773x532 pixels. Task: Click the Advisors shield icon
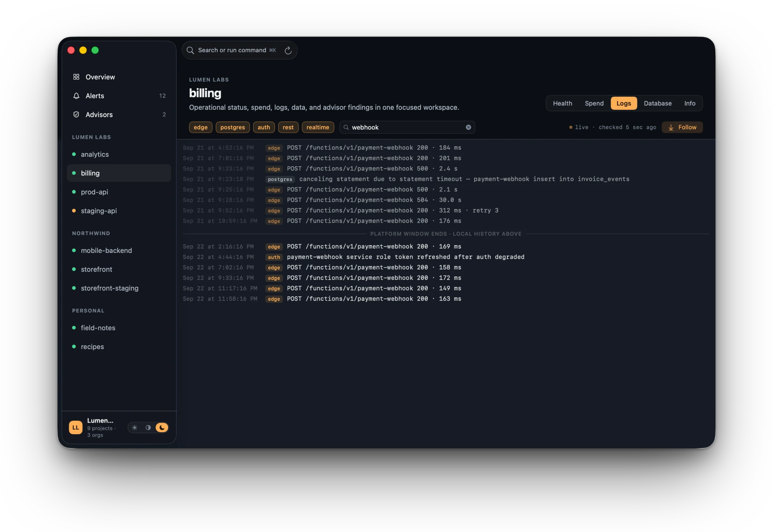[x=76, y=114]
